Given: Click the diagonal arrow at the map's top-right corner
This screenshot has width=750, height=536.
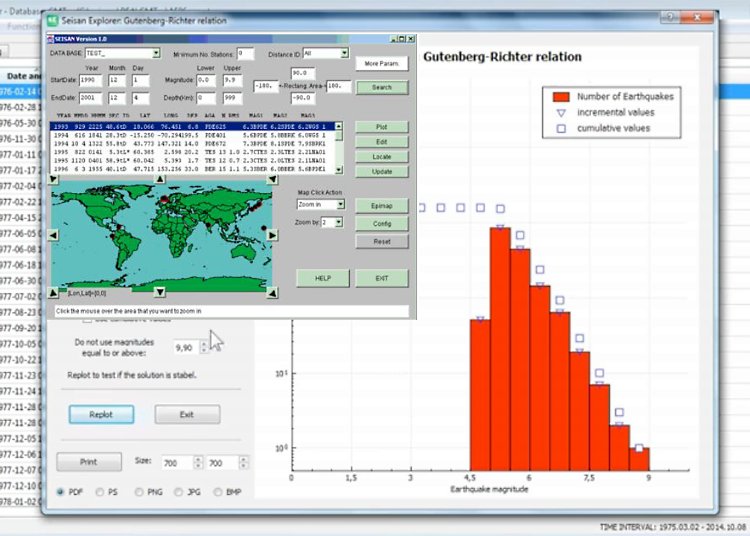Looking at the screenshot, I should (x=272, y=179).
